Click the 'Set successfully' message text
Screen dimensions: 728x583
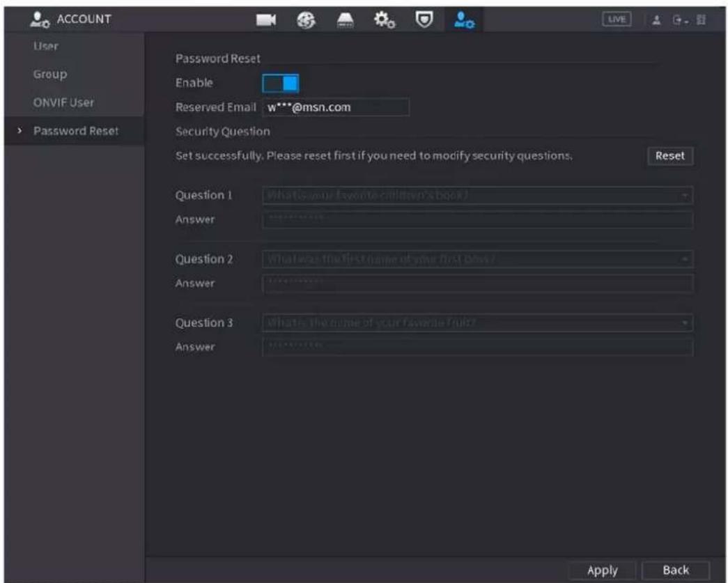pos(373,155)
